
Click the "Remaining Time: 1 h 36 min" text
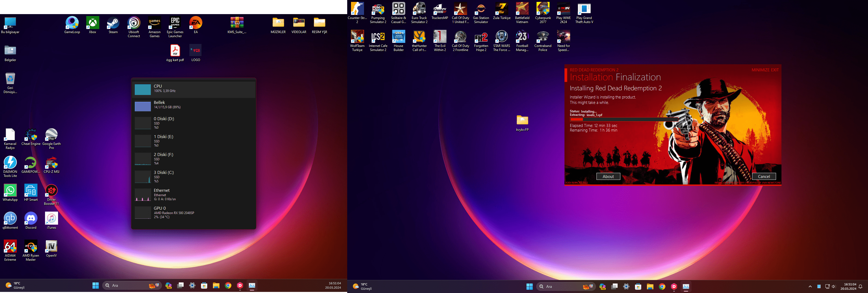(593, 130)
